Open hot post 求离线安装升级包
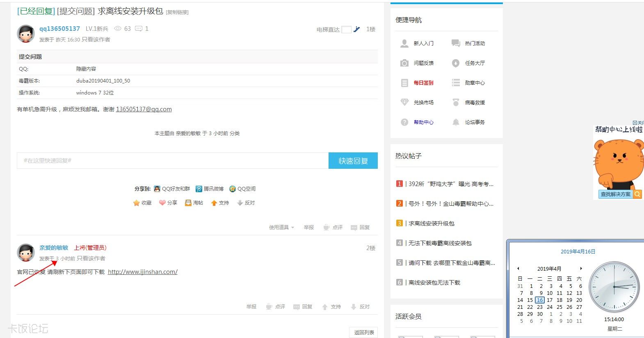Image resolution: width=644 pixels, height=338 pixels. [x=432, y=223]
